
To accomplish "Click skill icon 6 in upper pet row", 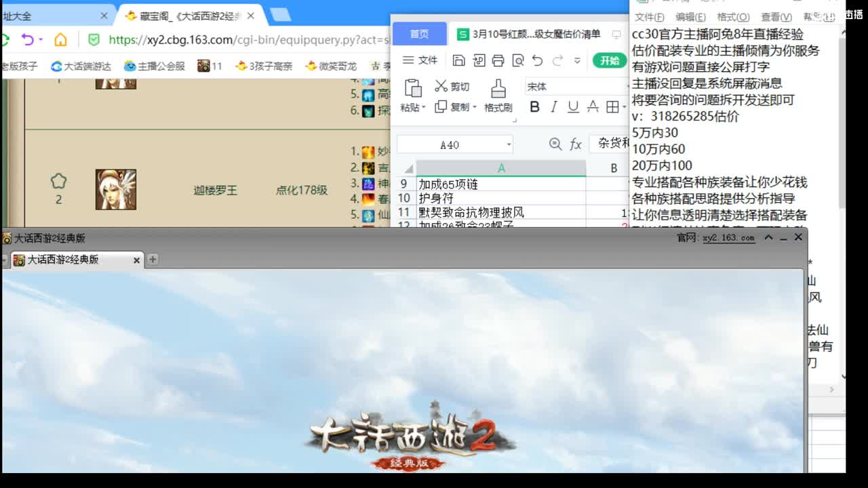I will tap(368, 110).
